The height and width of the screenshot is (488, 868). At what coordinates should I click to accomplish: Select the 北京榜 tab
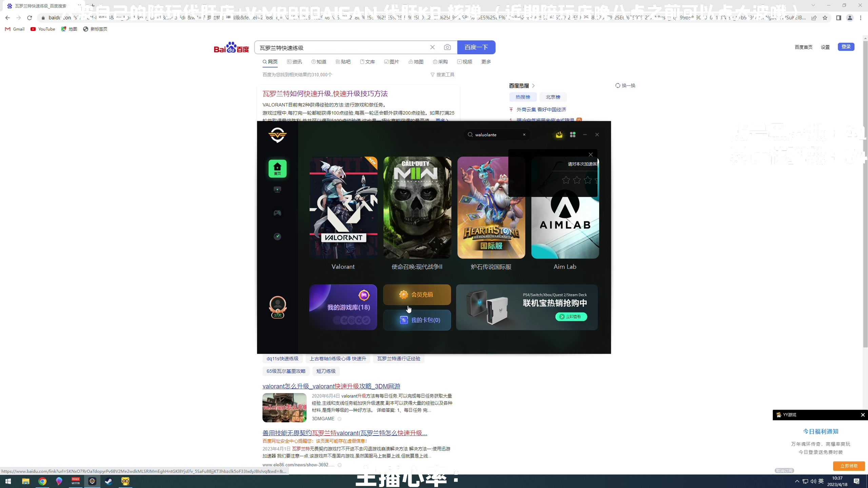click(x=553, y=97)
